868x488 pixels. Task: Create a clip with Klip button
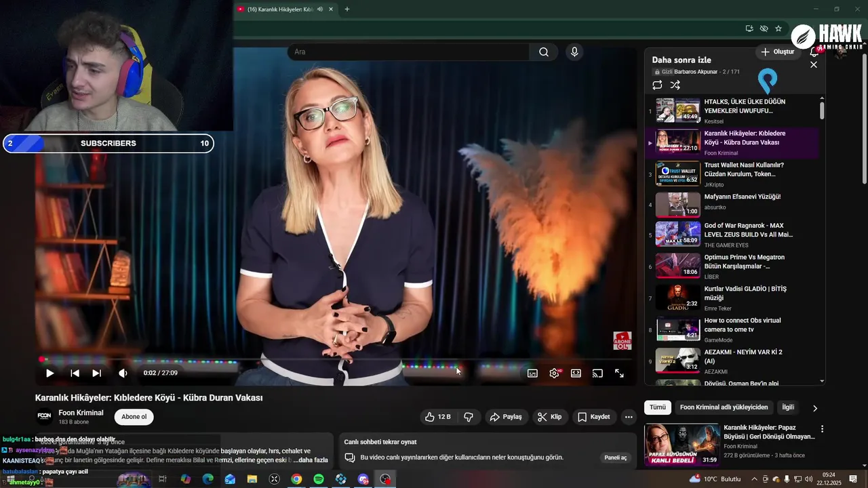click(x=549, y=417)
